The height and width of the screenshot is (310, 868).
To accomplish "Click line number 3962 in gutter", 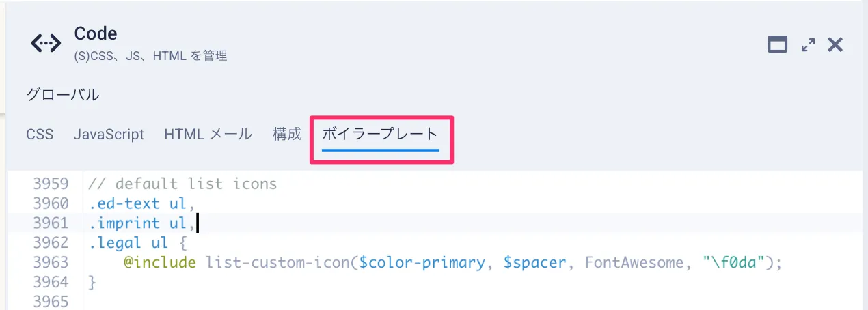I will 51,242.
